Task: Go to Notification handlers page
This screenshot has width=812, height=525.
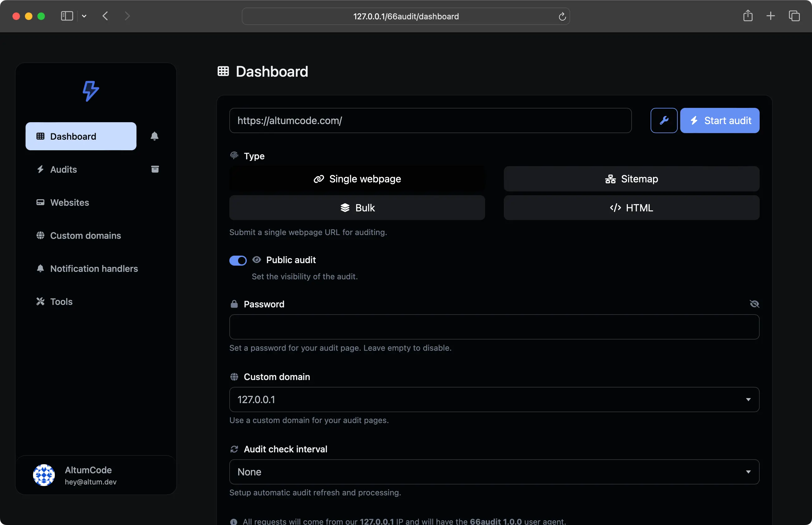Action: (94, 269)
